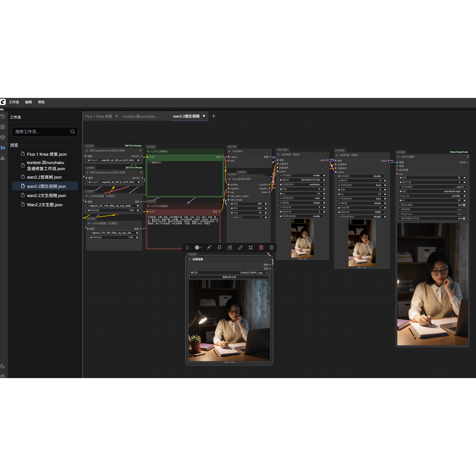Toggle the Ping-Pong switch
The image size is (476, 476).
pos(464,214)
